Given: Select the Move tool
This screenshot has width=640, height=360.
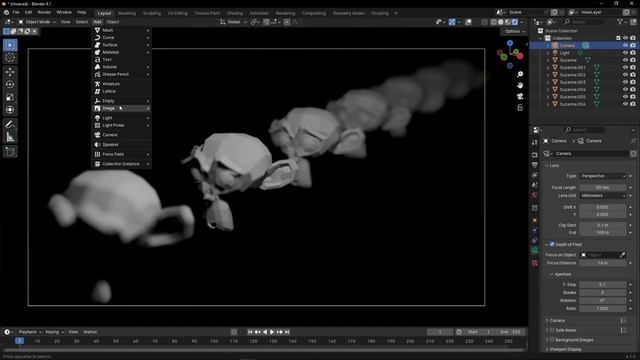Looking at the screenshot, I should click(10, 72).
